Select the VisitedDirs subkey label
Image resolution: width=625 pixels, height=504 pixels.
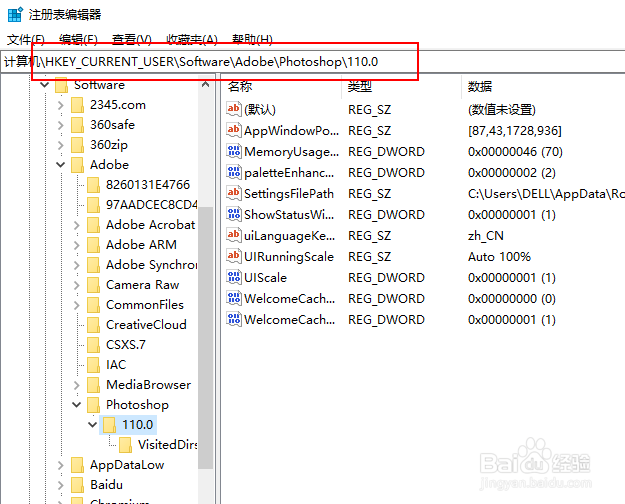tap(167, 445)
